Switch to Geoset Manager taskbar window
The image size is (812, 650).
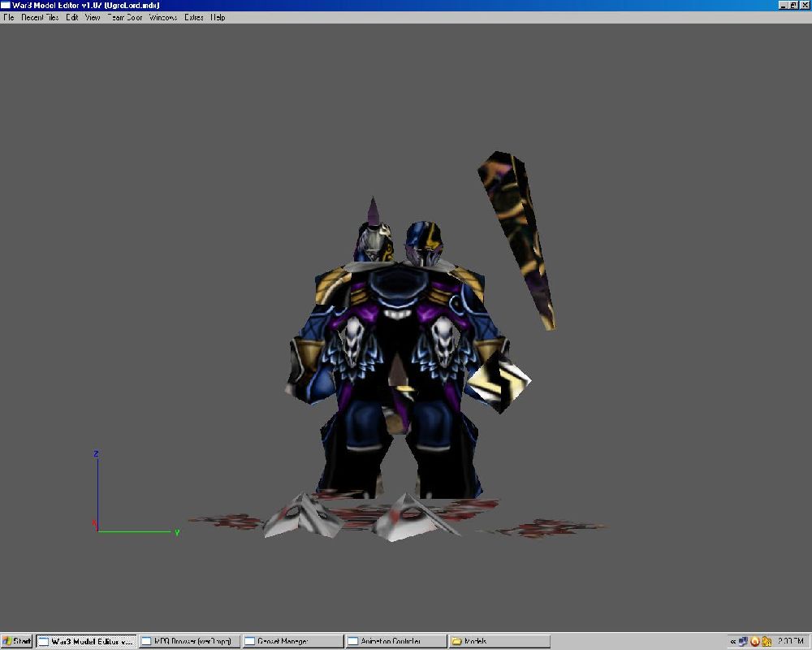[x=292, y=641]
